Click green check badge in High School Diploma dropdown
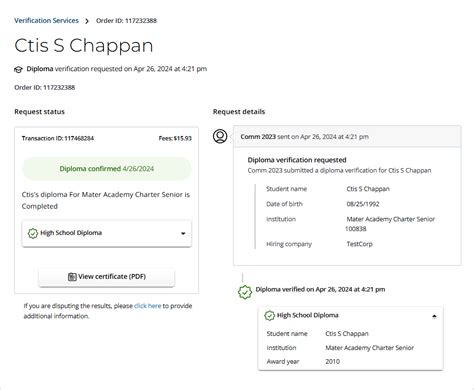 pos(33,233)
